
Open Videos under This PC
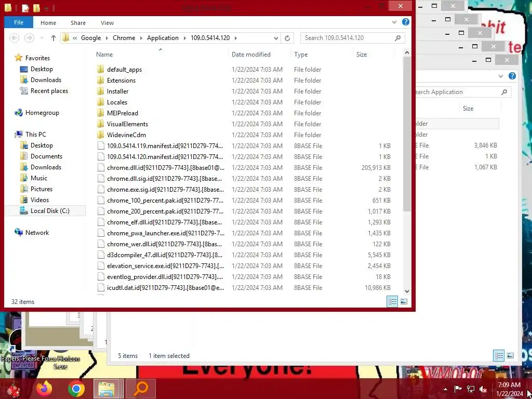(39, 200)
